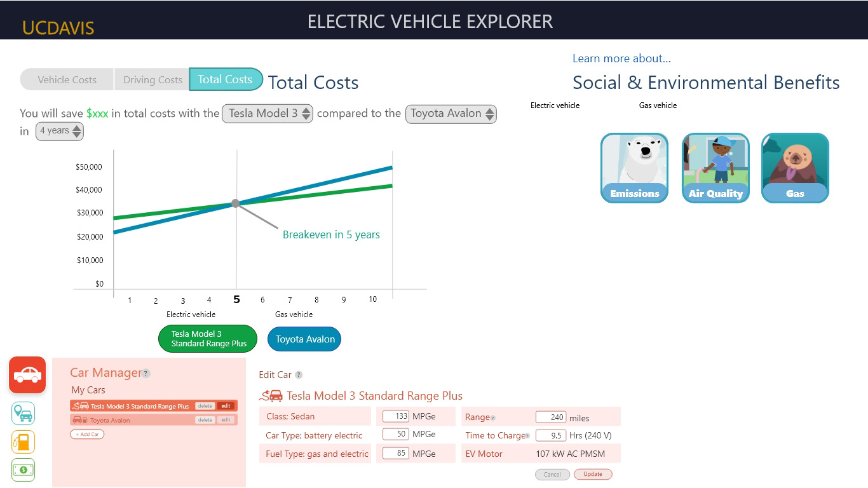Click the green Tesla Model 3 Standard Range Plus pill
This screenshot has height=488, width=868.
pos(208,339)
